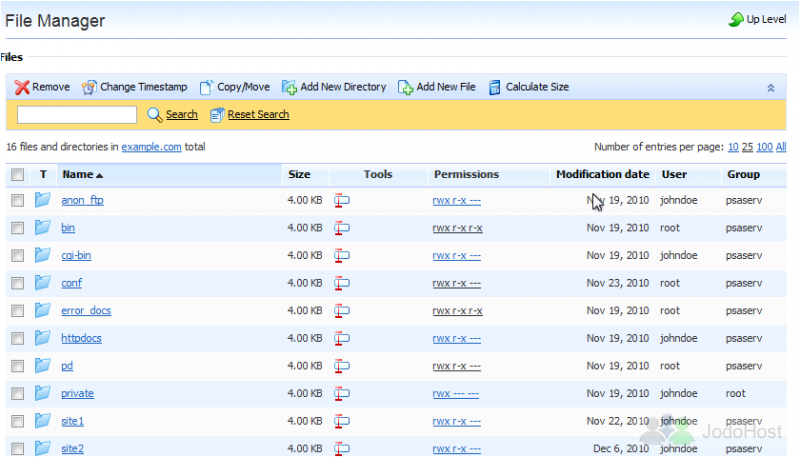Toggle the select-all header checkbox
800x457 pixels.
point(17,175)
